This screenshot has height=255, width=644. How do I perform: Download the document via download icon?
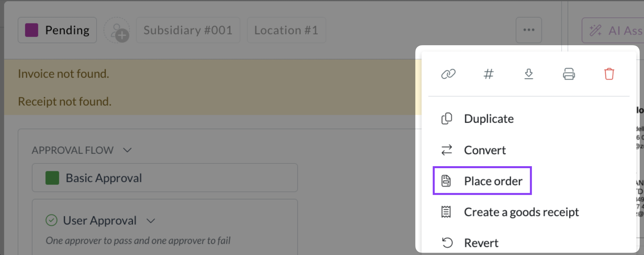click(529, 74)
